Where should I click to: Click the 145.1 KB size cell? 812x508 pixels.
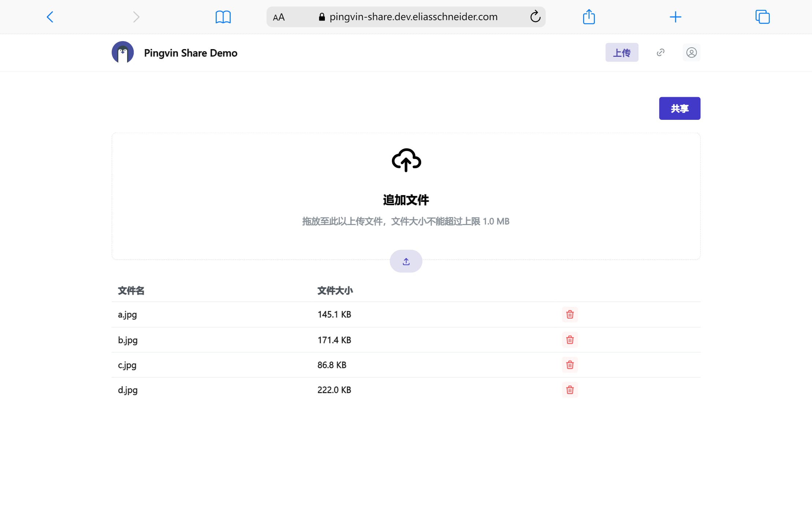tap(334, 314)
